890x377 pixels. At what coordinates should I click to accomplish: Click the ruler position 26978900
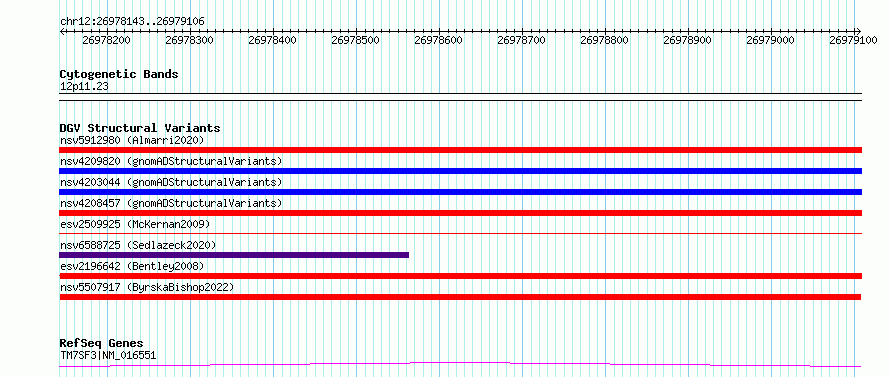pyautogui.click(x=687, y=41)
